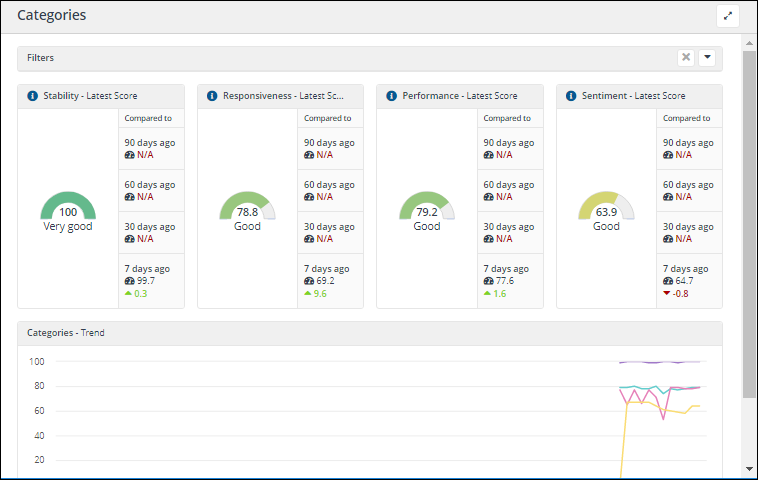Screen dimensions: 758x480
Task: Click the scrollbar down arrow
Action: [x=749, y=469]
